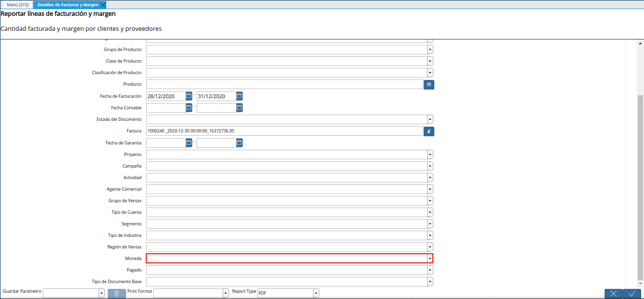This screenshot has width=644, height=299.
Task: Click the vertical scrollbar of the form
Action: 640,188
